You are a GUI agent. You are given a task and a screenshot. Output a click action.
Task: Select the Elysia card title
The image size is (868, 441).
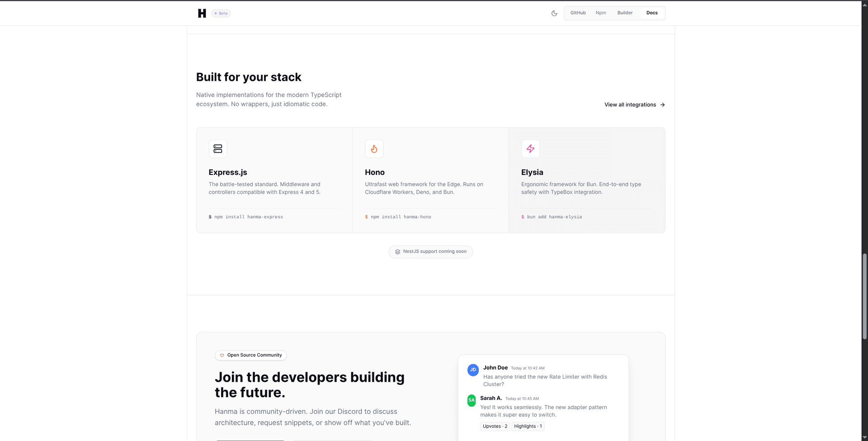coord(532,172)
